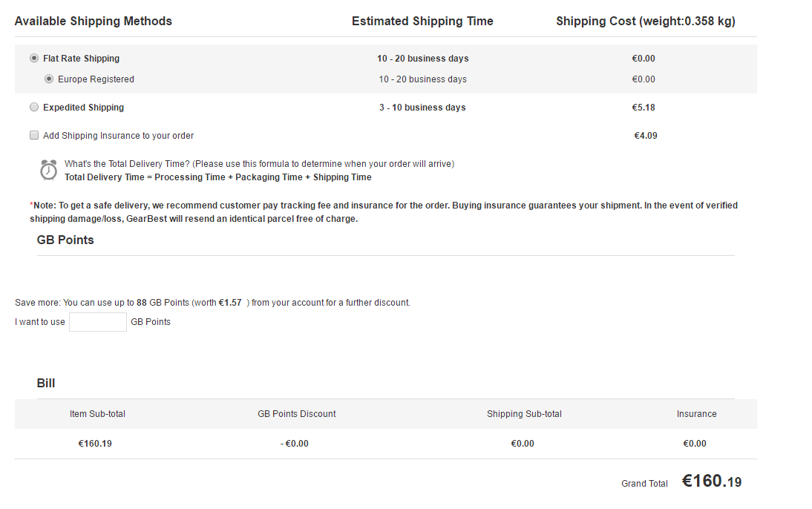Click the Shipping Sub-total column header
Image resolution: width=812 pixels, height=509 pixels.
pos(524,414)
